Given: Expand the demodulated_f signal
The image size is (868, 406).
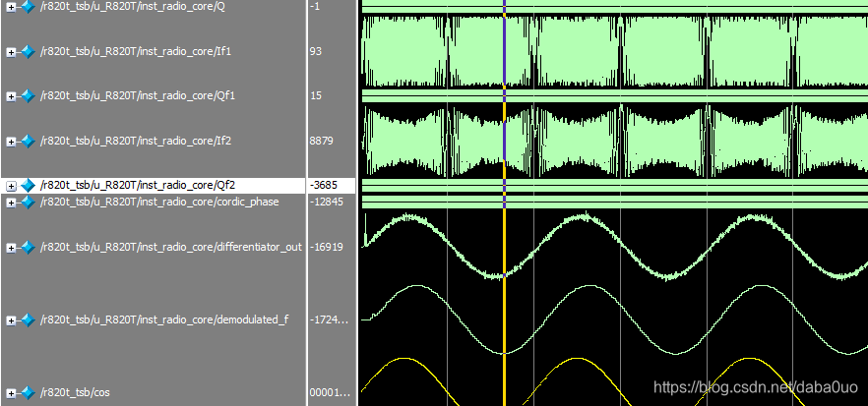Looking at the screenshot, I should coord(11,320).
